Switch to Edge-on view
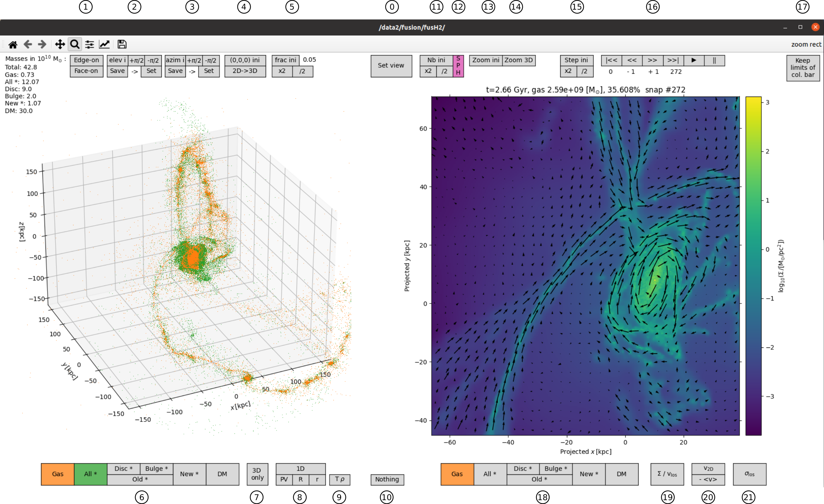 pos(87,60)
